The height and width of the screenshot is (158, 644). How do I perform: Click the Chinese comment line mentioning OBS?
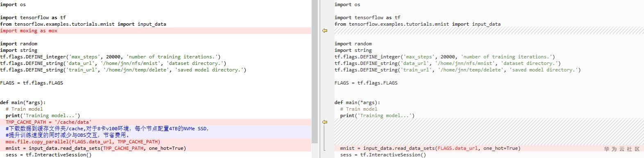click(156, 135)
